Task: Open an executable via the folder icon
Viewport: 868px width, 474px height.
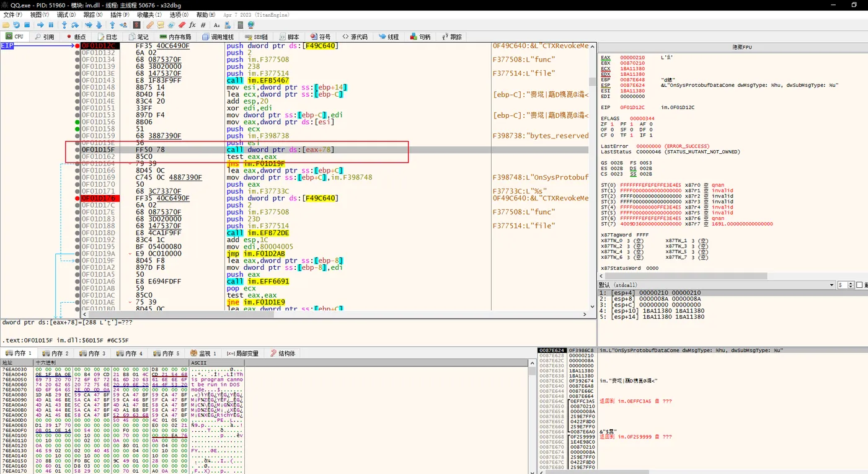Action: (x=6, y=25)
